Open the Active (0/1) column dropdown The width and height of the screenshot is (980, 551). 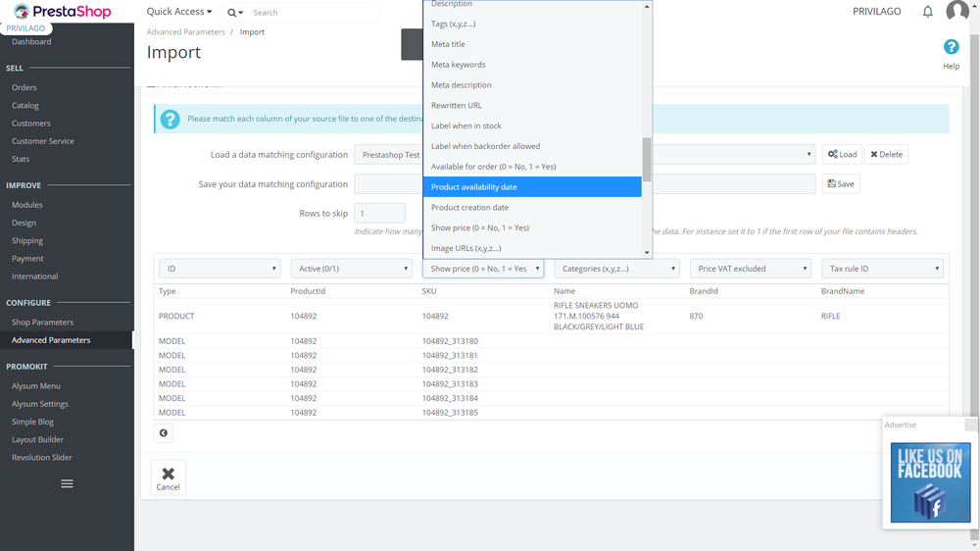pos(351,269)
